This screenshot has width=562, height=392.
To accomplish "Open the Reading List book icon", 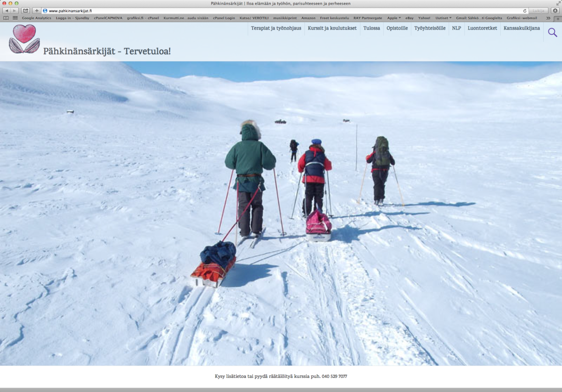I will (6, 18).
